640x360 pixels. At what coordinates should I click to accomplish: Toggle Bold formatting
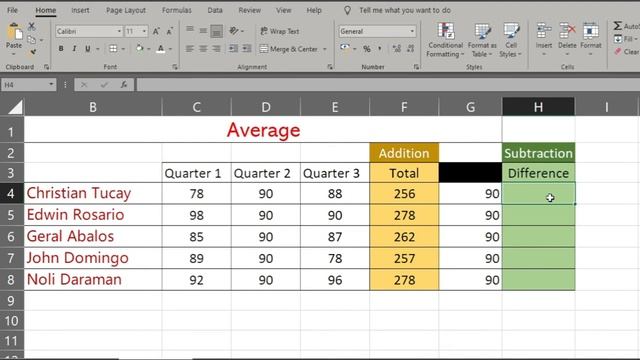tap(61, 49)
